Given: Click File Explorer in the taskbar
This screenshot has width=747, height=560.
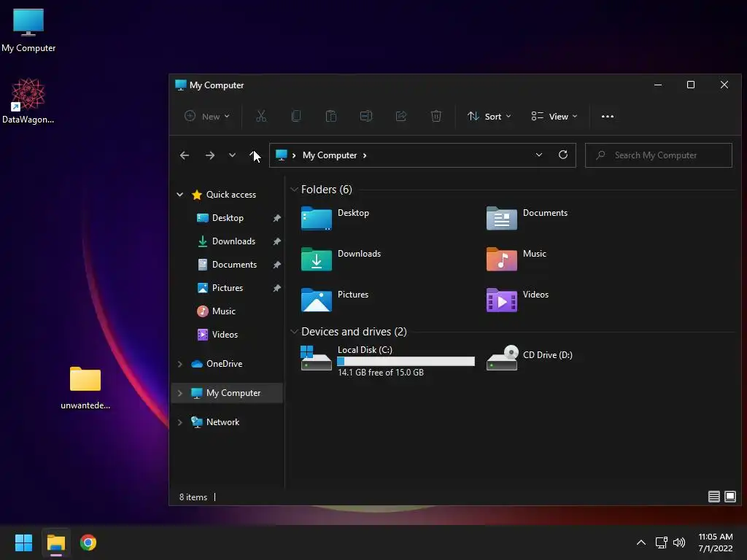Looking at the screenshot, I should click(55, 542).
